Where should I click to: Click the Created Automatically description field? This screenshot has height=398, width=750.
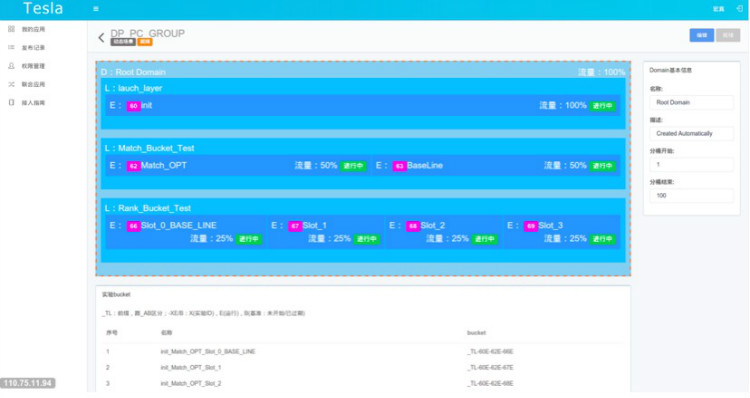pos(691,133)
